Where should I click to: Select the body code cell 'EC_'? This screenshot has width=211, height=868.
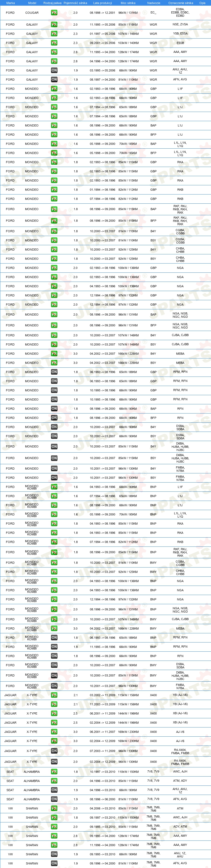pyautogui.click(x=153, y=13)
